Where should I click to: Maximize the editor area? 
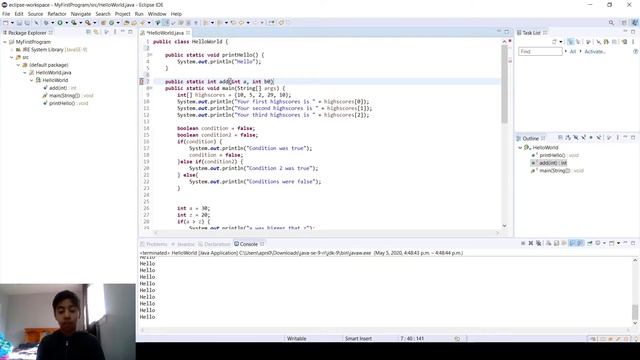pyautogui.click(x=507, y=32)
